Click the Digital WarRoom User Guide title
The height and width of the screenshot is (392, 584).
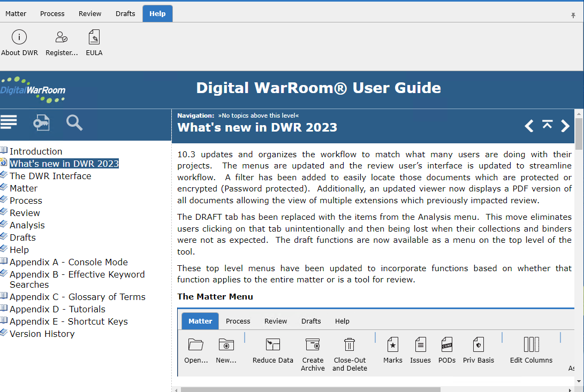click(318, 88)
